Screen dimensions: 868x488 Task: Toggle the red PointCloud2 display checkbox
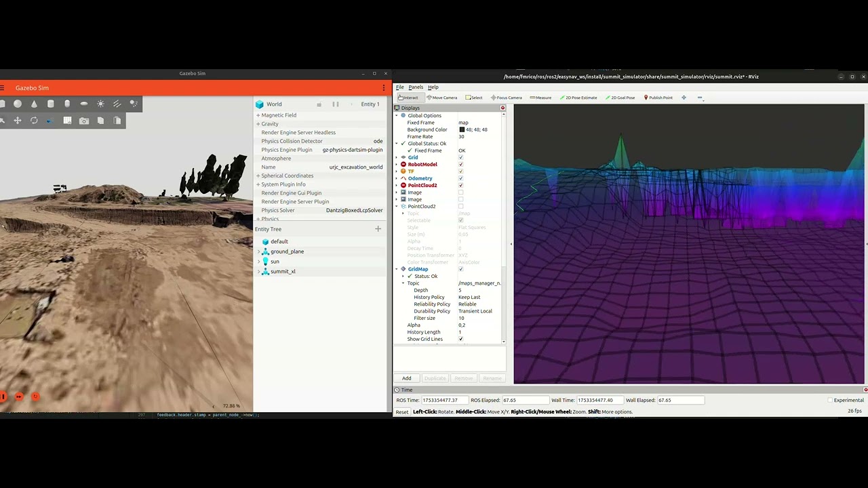pos(461,185)
